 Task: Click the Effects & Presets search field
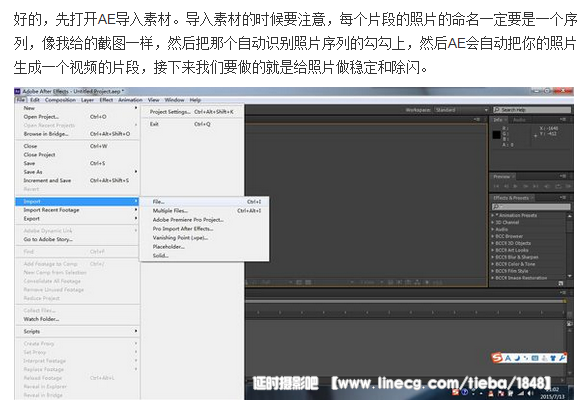pyautogui.click(x=531, y=207)
